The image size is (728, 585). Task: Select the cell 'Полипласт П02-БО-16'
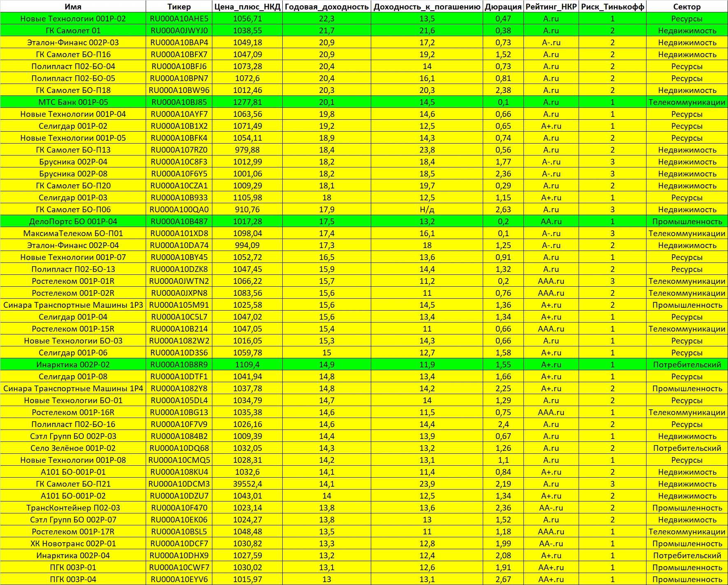click(x=73, y=424)
